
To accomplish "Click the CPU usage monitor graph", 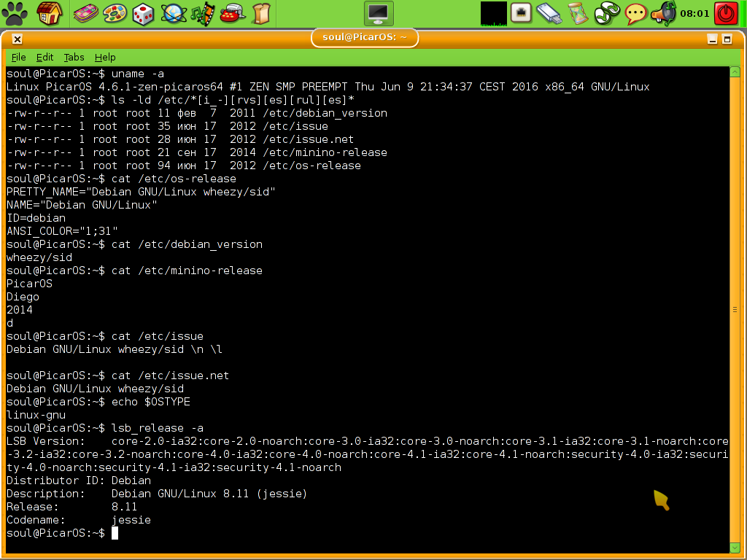I will (x=494, y=14).
